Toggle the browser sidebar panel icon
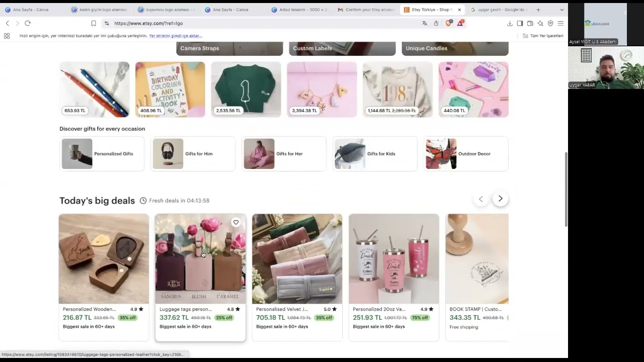 coord(520,23)
